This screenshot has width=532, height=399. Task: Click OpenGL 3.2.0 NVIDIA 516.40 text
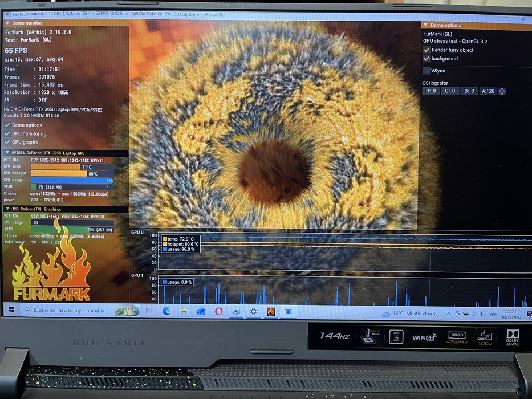pos(31,115)
